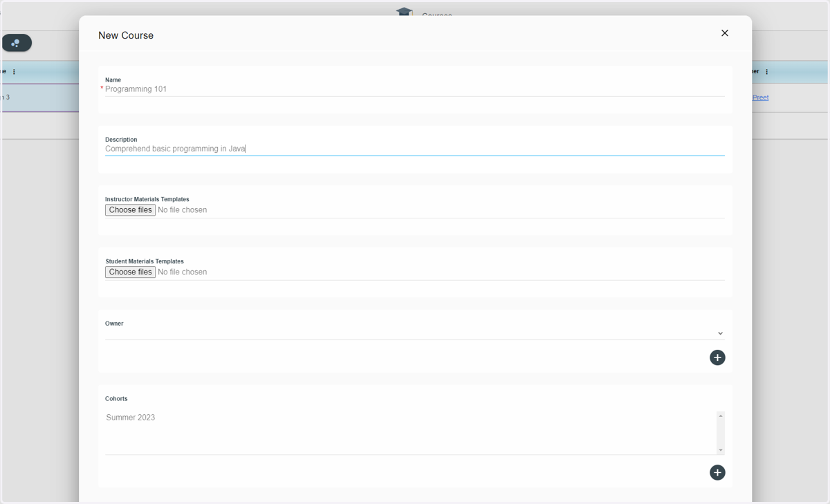Viewport: 830px width, 504px height.
Task: Open left column header options menu
Action: point(14,72)
